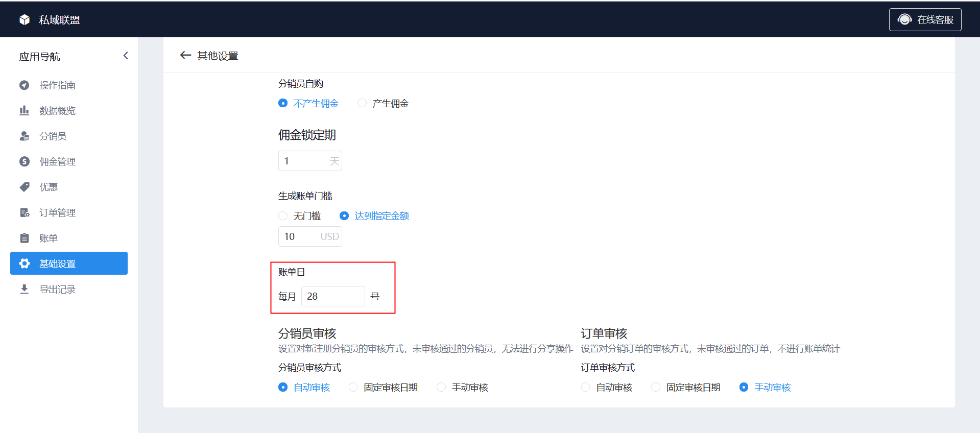The width and height of the screenshot is (980, 433).
Task: Click the 佣金管理 dollar coin icon
Action: point(25,162)
